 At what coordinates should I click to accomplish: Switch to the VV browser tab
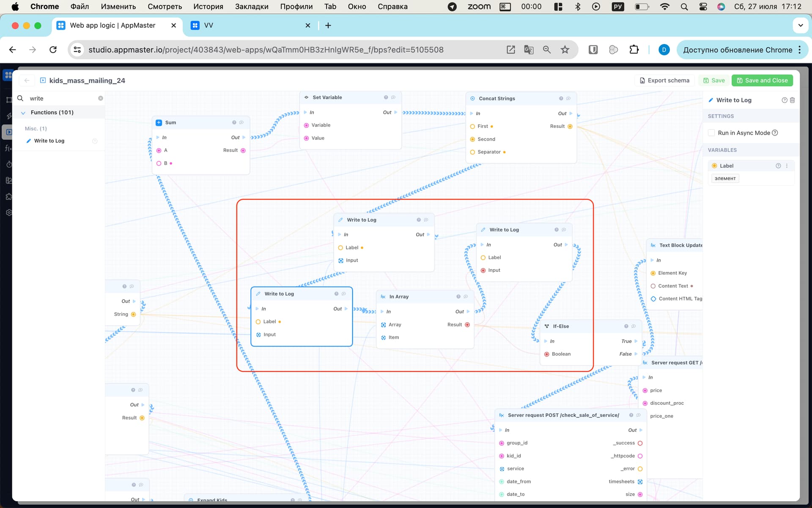250,25
